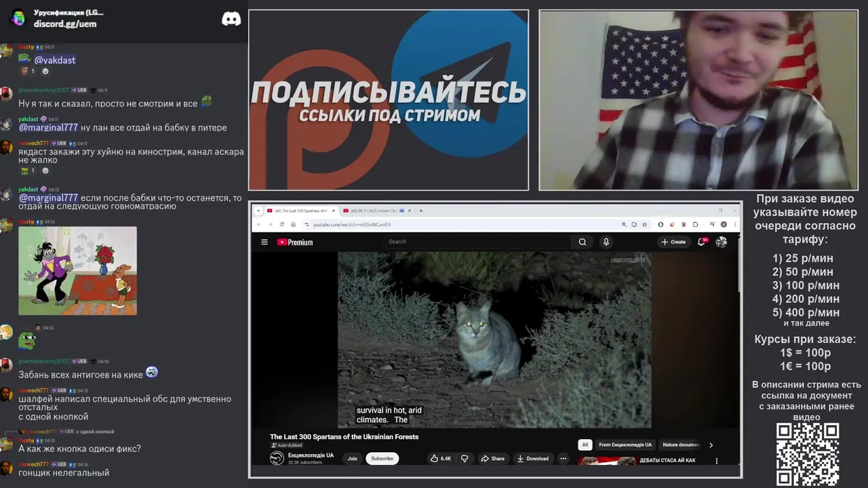Open more actions ellipsis under video

tap(563, 458)
